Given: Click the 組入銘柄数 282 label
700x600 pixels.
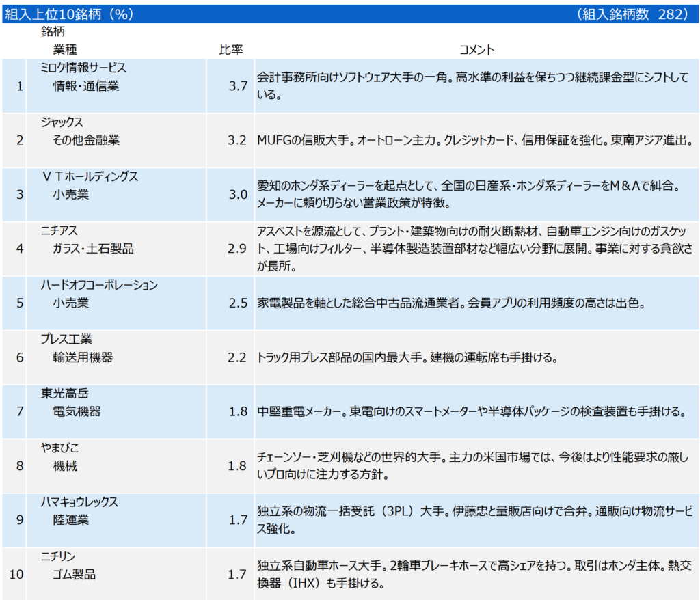Looking at the screenshot, I should 633,14.
